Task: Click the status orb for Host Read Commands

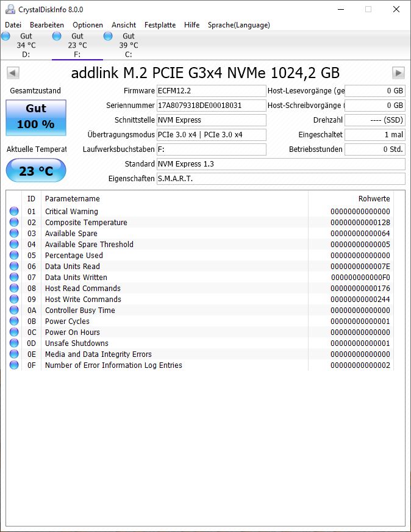Action: [14, 288]
